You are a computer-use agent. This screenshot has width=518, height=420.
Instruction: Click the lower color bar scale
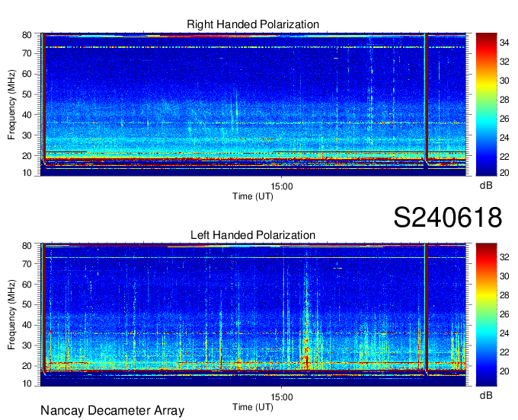[486, 315]
